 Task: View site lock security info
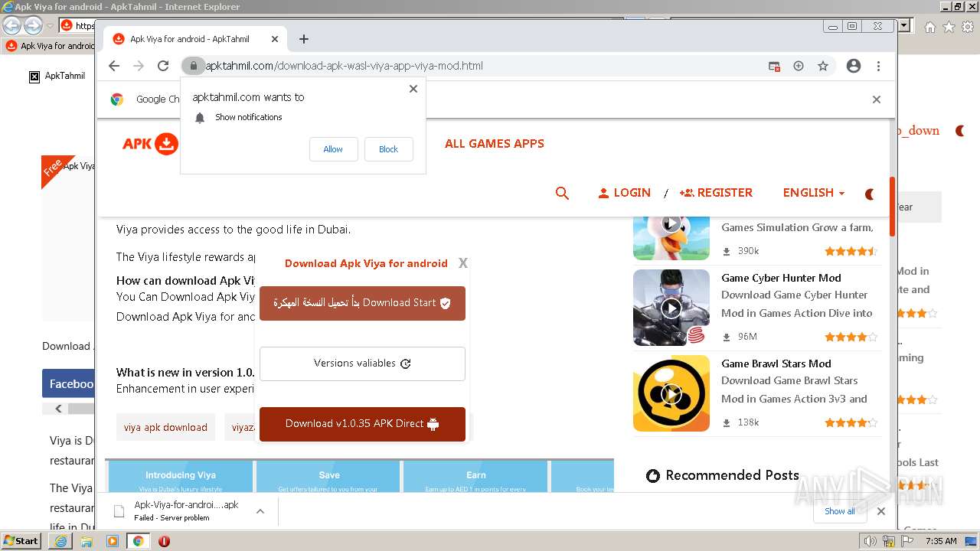tap(194, 66)
